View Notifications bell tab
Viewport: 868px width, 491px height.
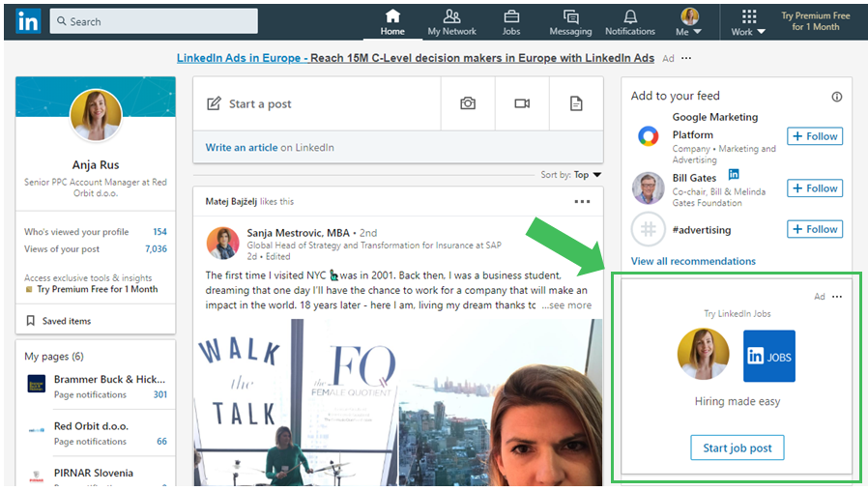click(630, 22)
